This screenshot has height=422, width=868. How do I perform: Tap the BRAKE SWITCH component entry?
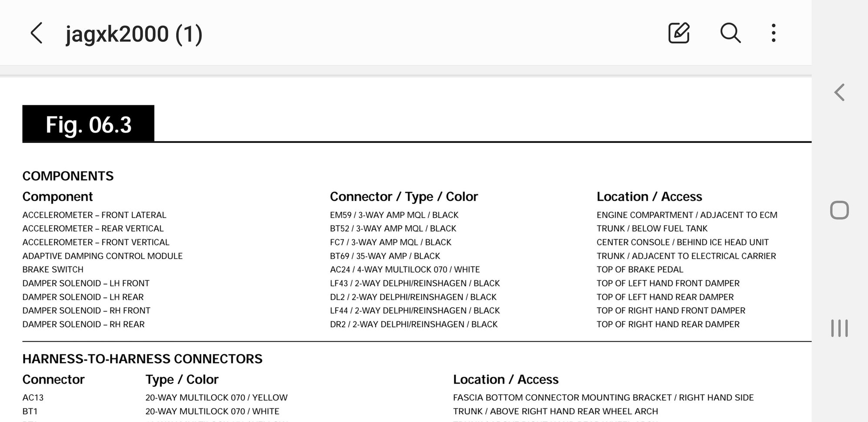coord(53,269)
